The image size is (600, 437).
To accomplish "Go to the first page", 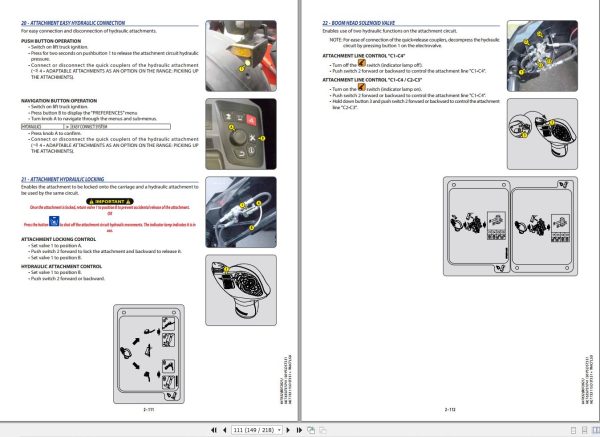I will [x=214, y=430].
